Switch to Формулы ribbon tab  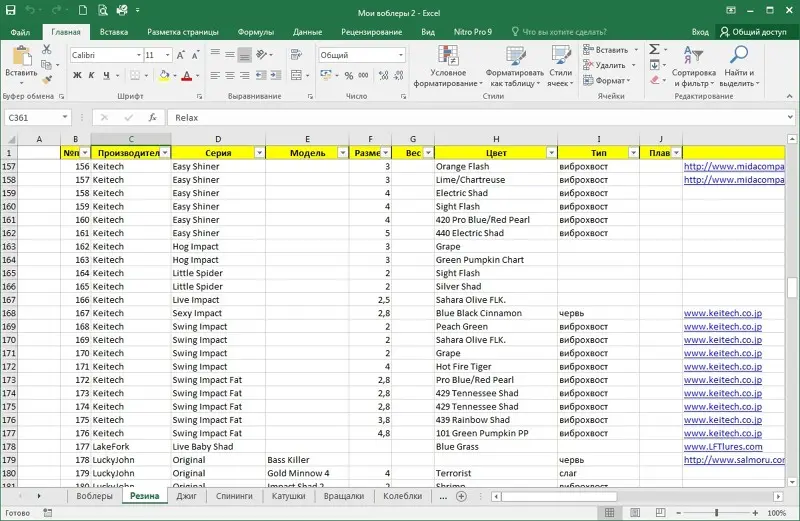coord(256,32)
